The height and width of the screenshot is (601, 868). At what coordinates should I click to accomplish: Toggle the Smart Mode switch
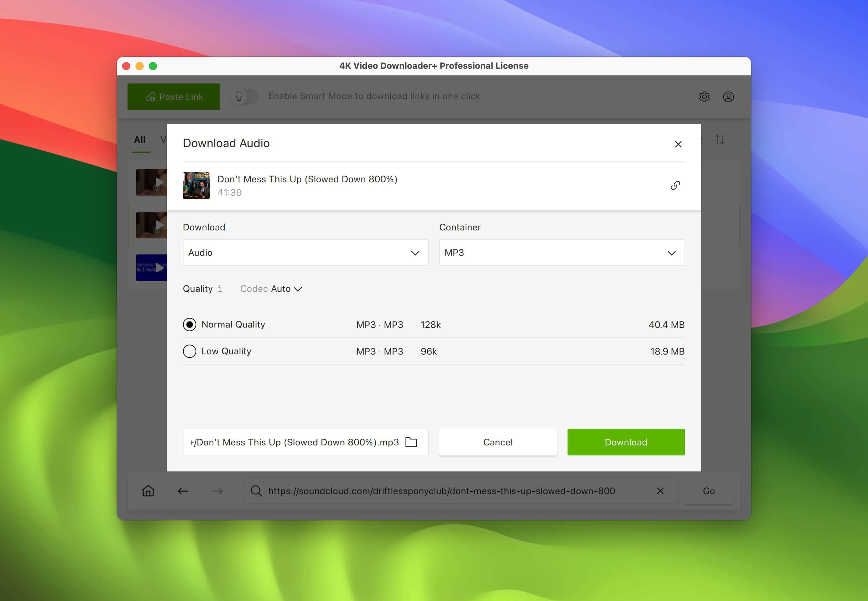coord(244,97)
